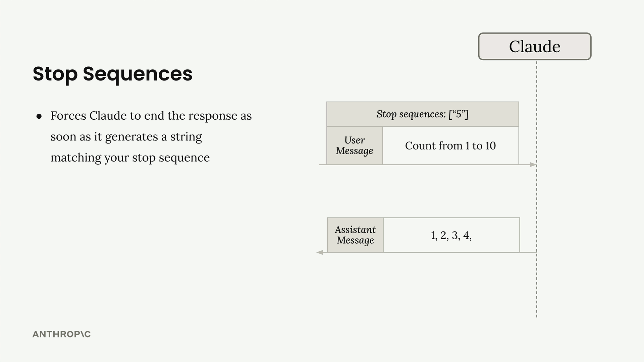Click the dashed vertical lifeline under Claude
644x362 pixels.
pos(537,189)
